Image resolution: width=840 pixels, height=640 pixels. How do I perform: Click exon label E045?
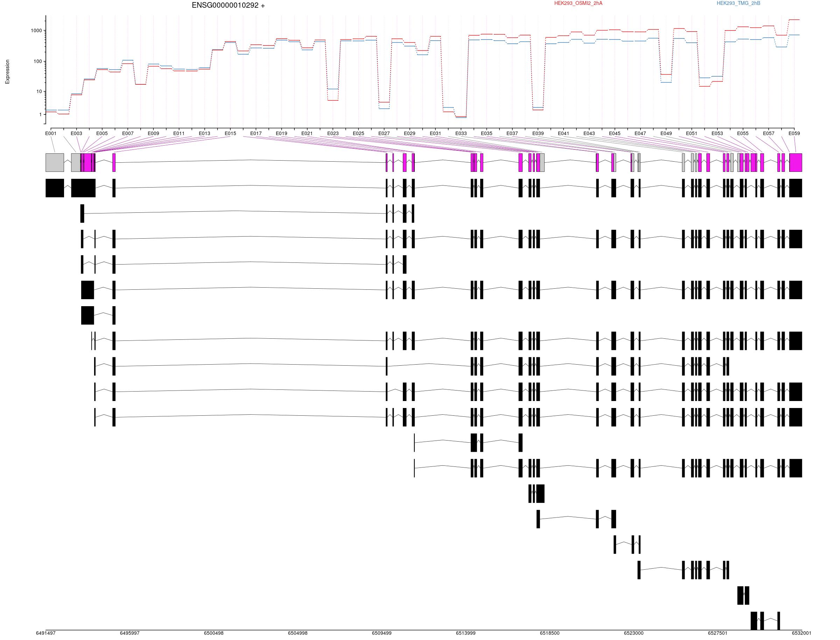[615, 133]
